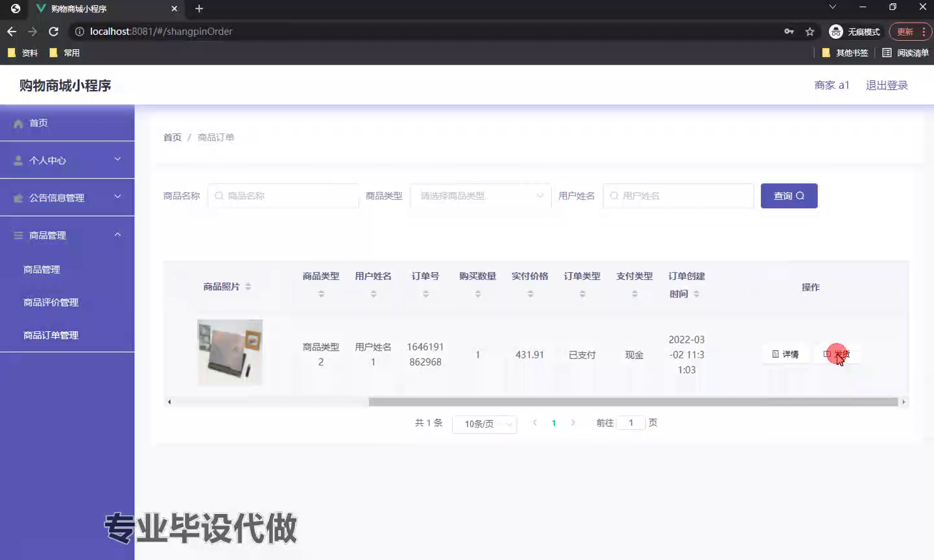
Task: Click the product photo thumbnail
Action: [x=230, y=353]
